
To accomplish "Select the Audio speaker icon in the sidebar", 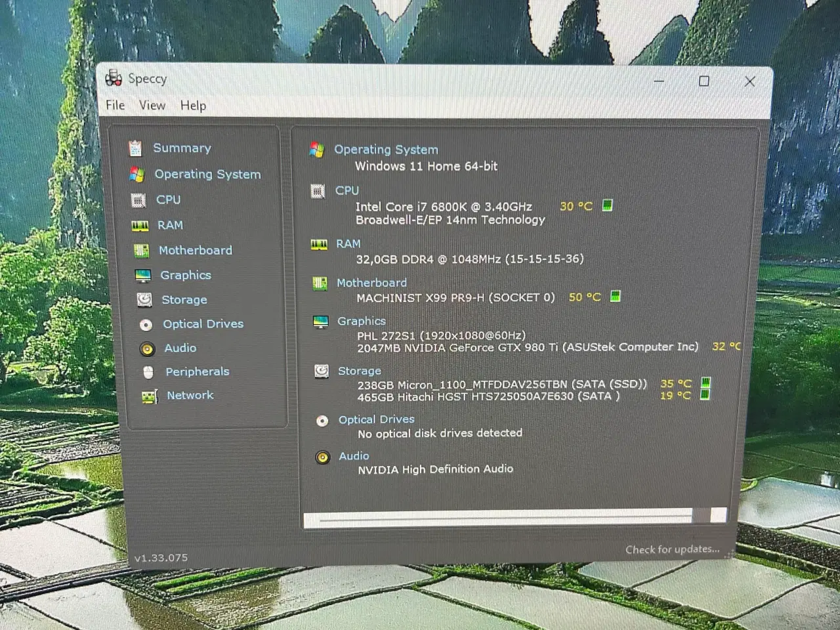I will tap(148, 348).
